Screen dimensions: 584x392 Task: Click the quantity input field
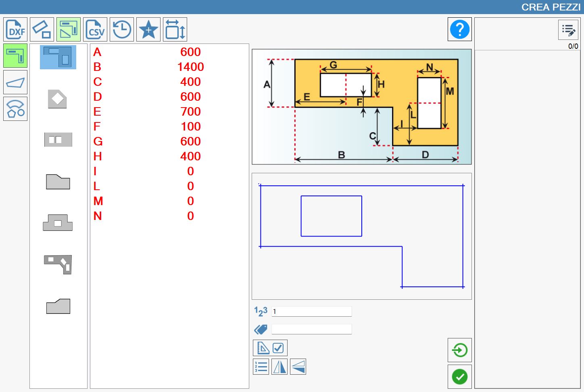tap(312, 311)
